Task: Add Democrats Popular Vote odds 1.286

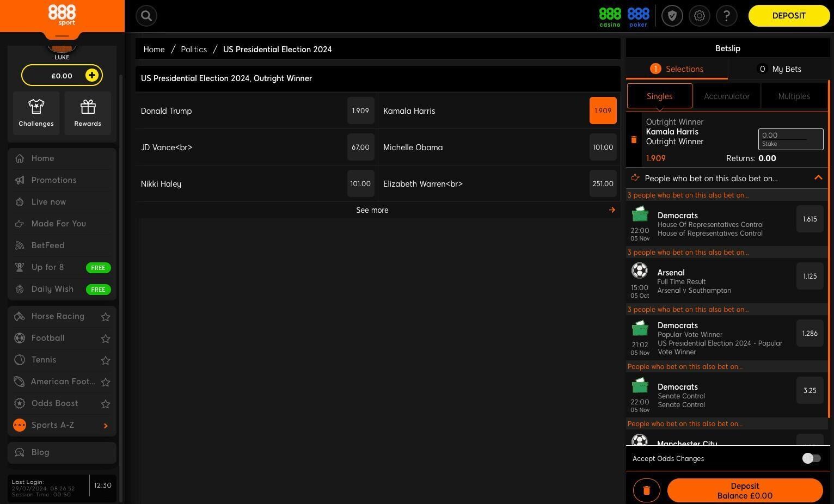Action: [810, 333]
